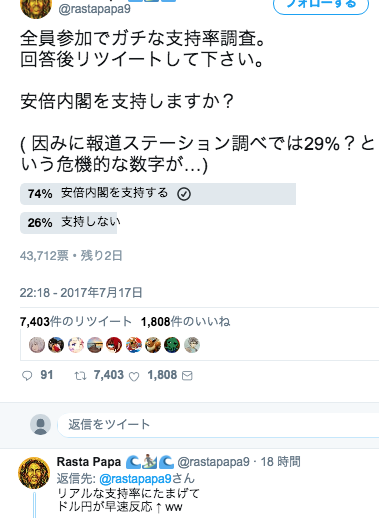Open the 1,808件のいいね list

click(x=185, y=322)
